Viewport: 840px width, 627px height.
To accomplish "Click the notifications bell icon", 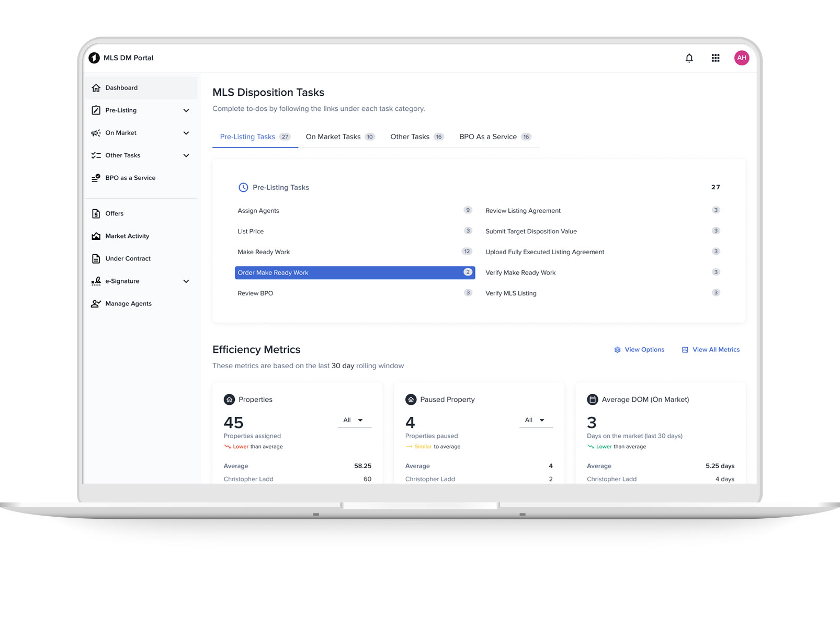I will pos(689,58).
